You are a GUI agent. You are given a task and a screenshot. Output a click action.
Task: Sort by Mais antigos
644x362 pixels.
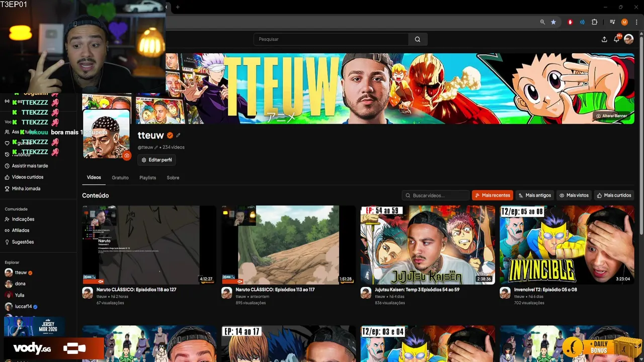coord(535,195)
